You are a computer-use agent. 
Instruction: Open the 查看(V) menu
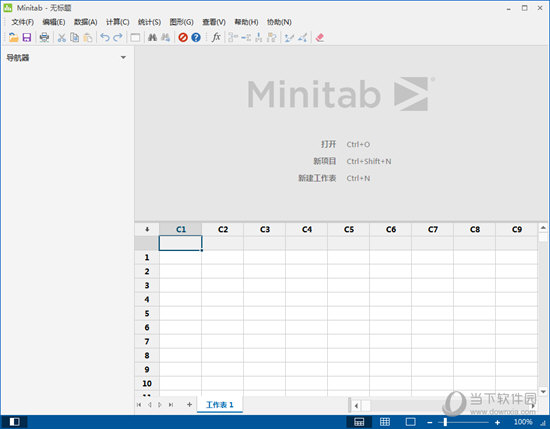tap(214, 22)
